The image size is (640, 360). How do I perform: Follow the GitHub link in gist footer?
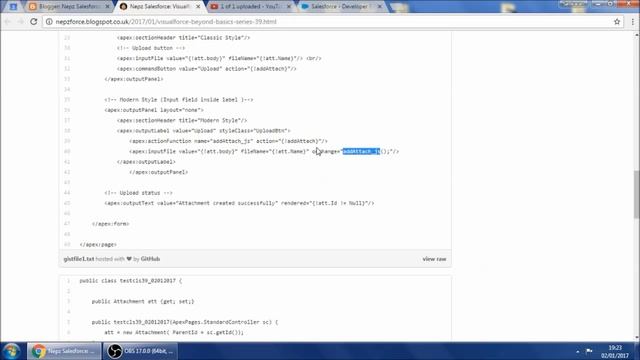coord(150,259)
